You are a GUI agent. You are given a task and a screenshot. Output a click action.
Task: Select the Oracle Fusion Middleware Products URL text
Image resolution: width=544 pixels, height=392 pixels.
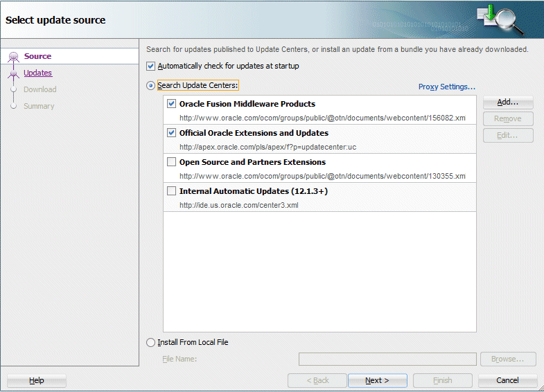322,118
